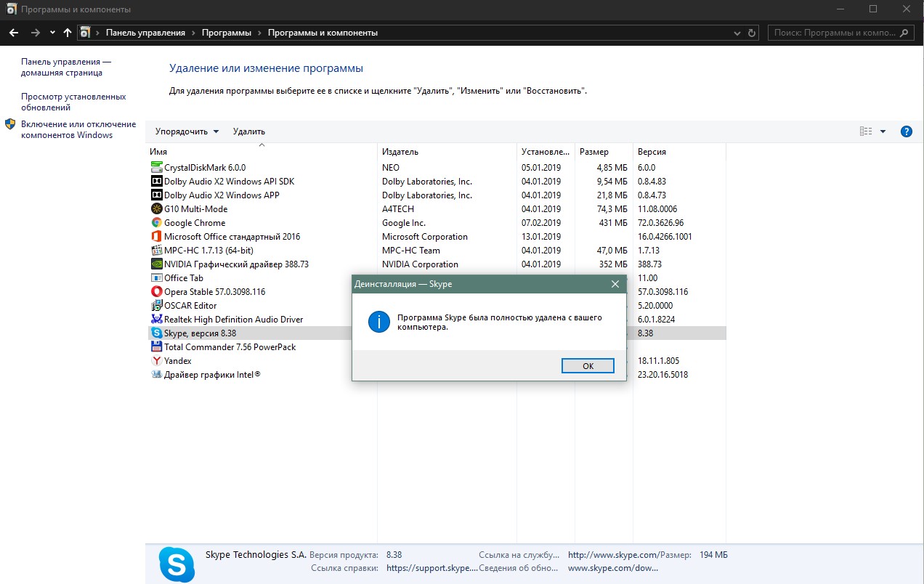Select the G10 Multi-Mode icon

(x=156, y=209)
